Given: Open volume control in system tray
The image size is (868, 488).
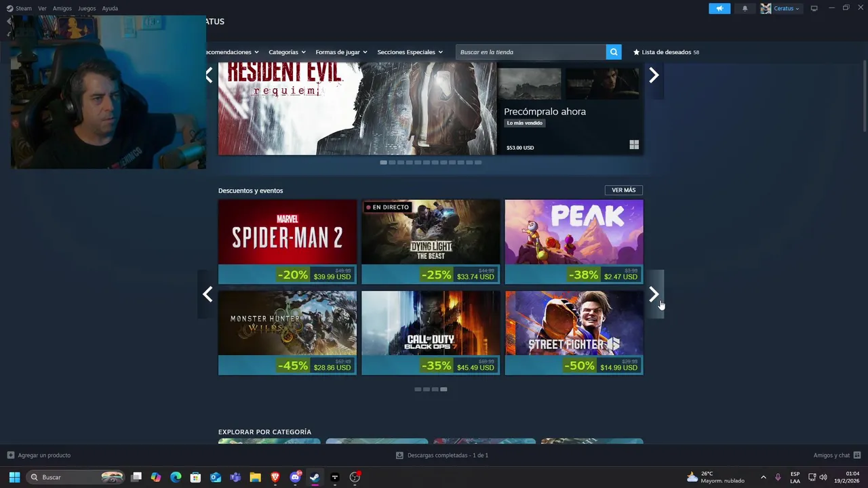Looking at the screenshot, I should pyautogui.click(x=823, y=477).
